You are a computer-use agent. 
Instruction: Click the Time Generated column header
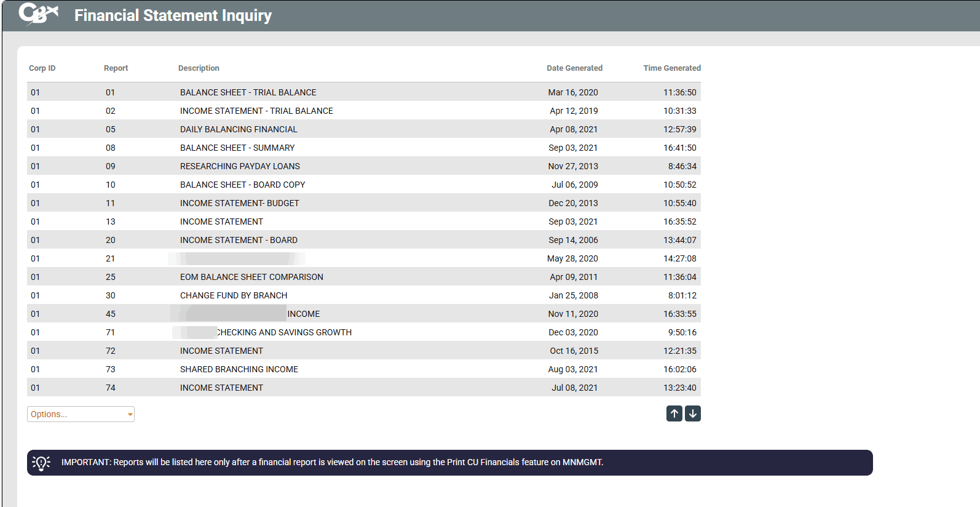[671, 68]
